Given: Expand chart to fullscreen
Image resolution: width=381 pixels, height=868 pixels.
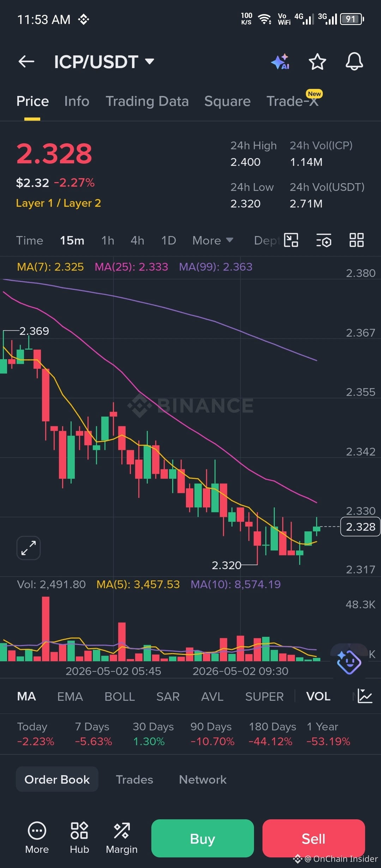Looking at the screenshot, I should [29, 548].
